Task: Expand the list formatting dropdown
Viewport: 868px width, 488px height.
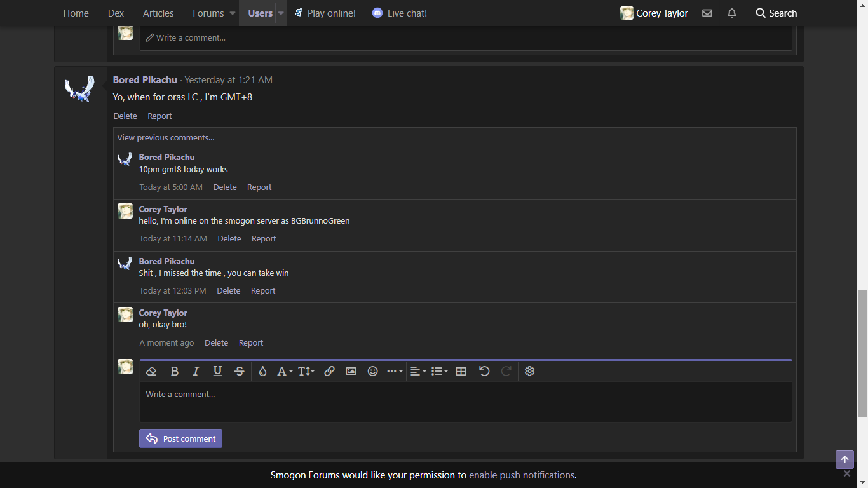Action: (440, 371)
